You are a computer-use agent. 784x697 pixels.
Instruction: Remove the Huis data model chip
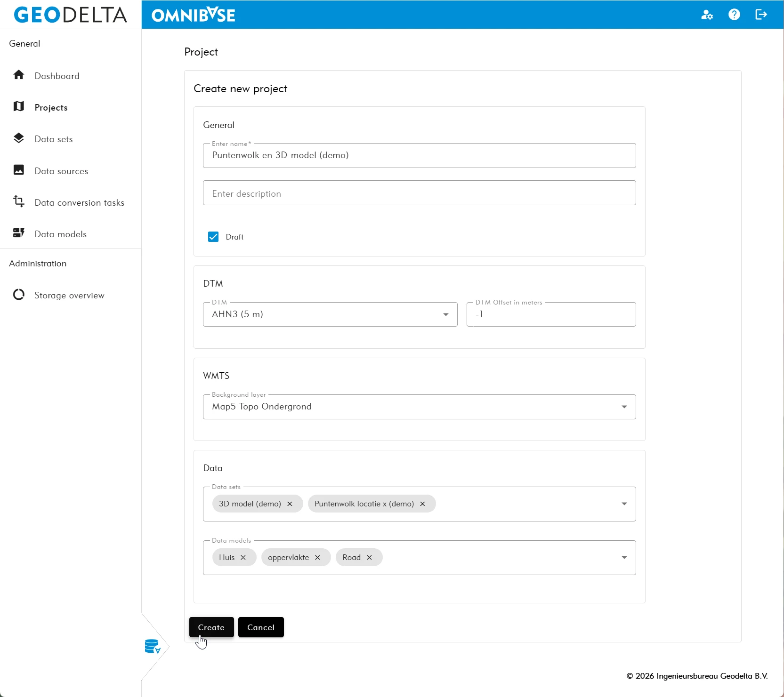tap(243, 558)
